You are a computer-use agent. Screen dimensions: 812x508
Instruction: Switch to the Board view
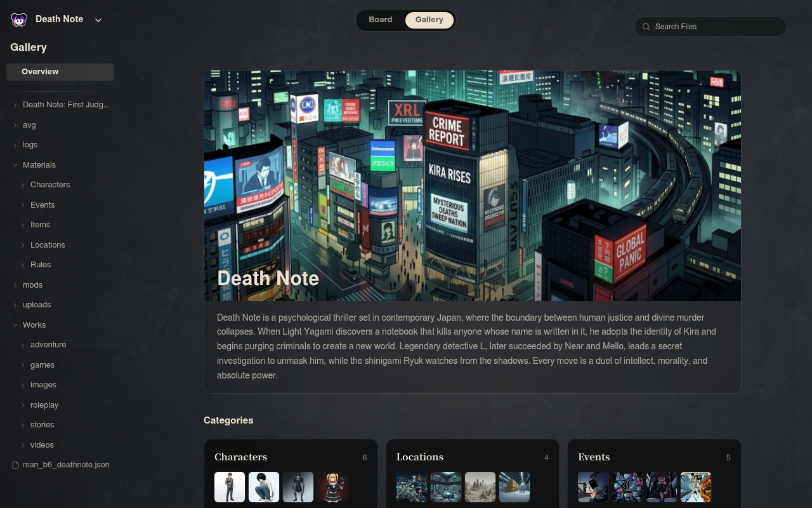[x=381, y=20]
